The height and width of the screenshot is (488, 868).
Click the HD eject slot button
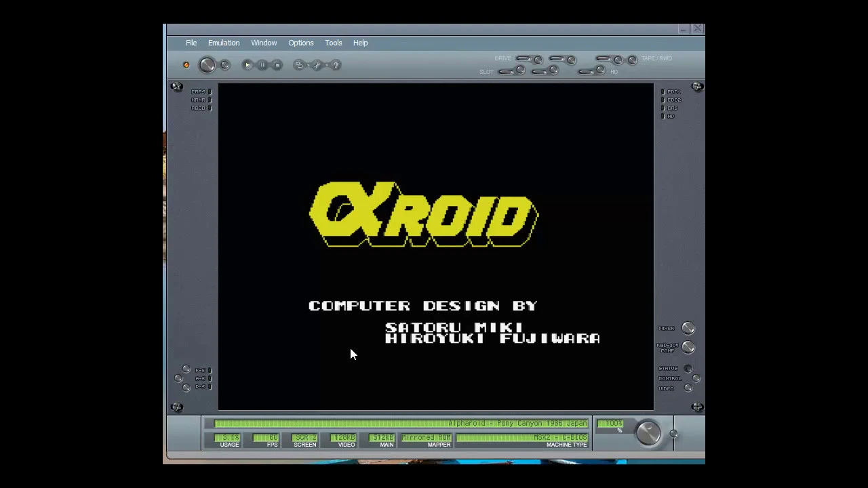coord(586,72)
